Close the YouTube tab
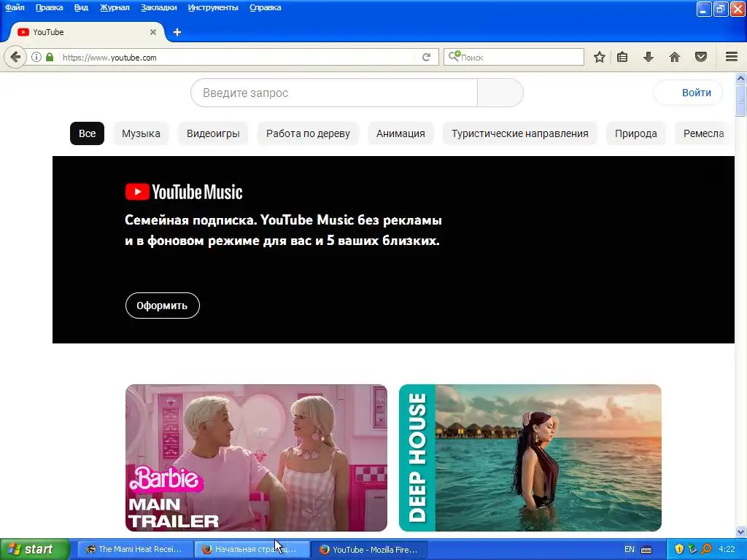747x560 pixels. click(153, 32)
